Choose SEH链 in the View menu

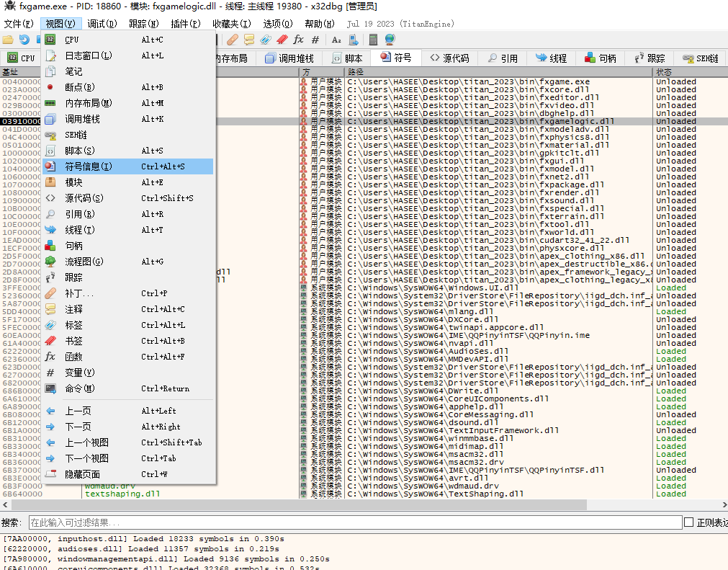(x=127, y=135)
